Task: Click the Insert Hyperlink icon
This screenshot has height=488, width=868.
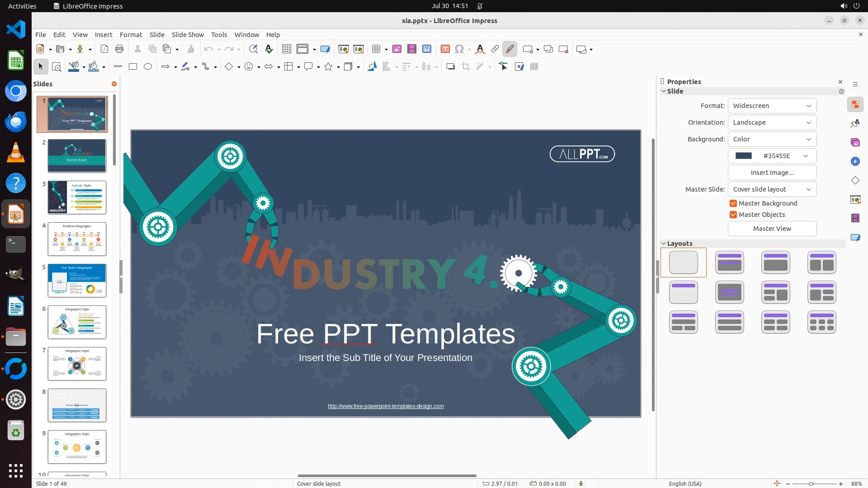Action: tap(495, 49)
